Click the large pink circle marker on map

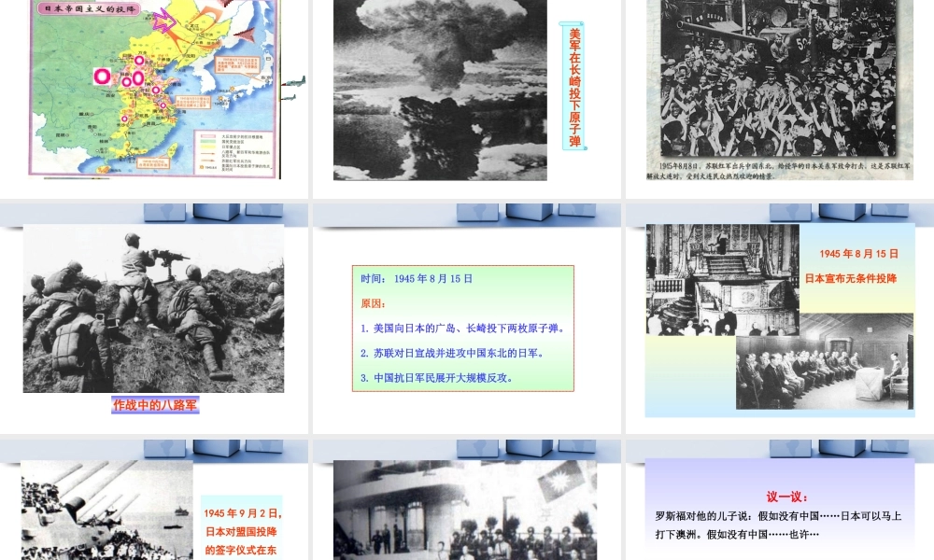(x=103, y=77)
